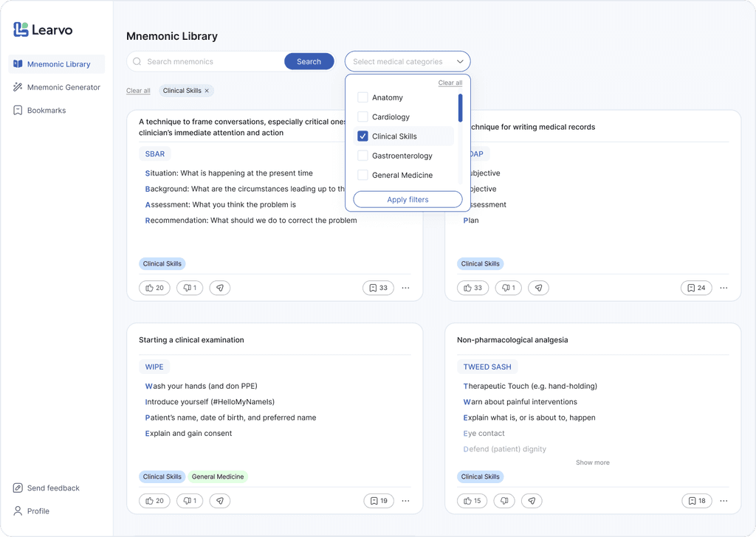Open your Profile from the sidebar

tap(36, 510)
